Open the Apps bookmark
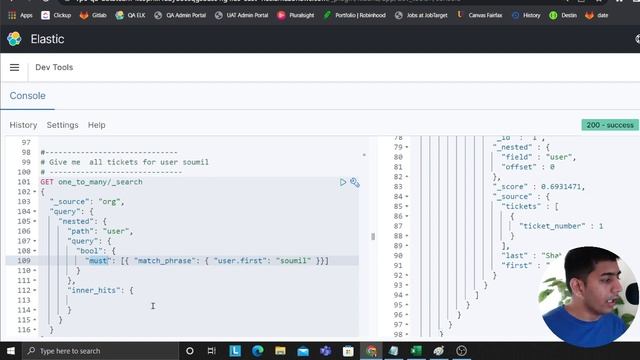Screen dimensions: 640x360 [x=20, y=15]
